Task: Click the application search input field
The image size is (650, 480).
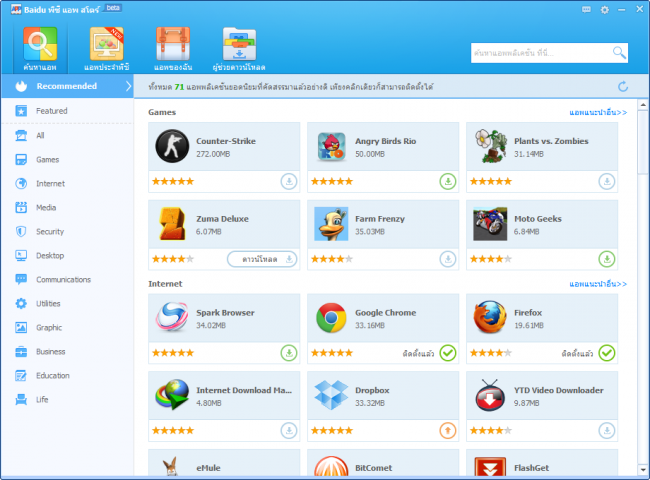Action: tap(540, 53)
